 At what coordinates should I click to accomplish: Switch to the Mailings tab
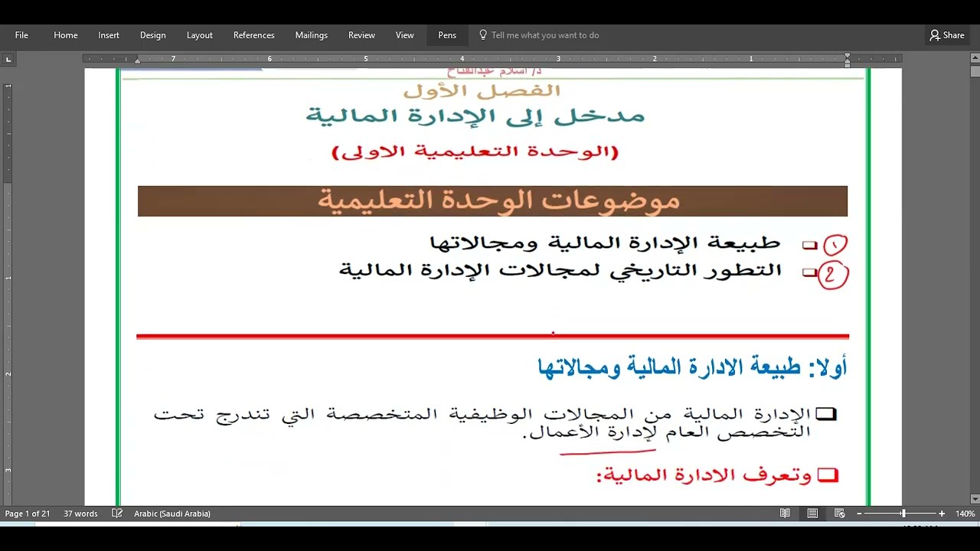[x=312, y=35]
